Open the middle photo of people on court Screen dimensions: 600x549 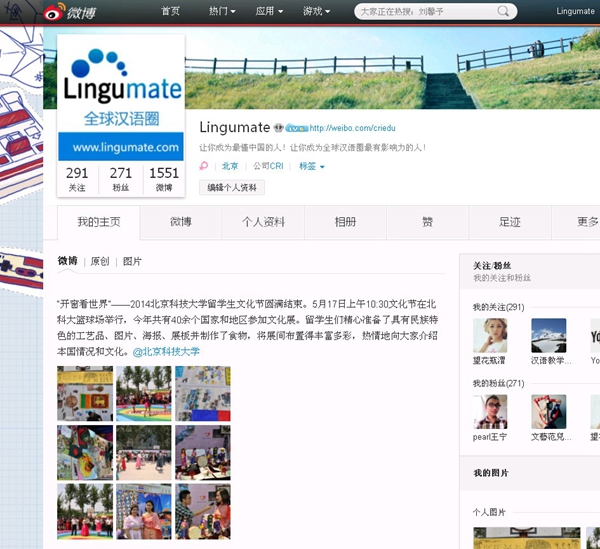coord(144,453)
